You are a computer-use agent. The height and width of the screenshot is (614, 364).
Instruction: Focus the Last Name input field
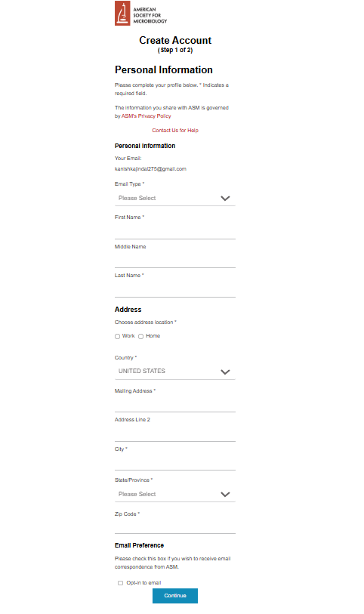(175, 289)
